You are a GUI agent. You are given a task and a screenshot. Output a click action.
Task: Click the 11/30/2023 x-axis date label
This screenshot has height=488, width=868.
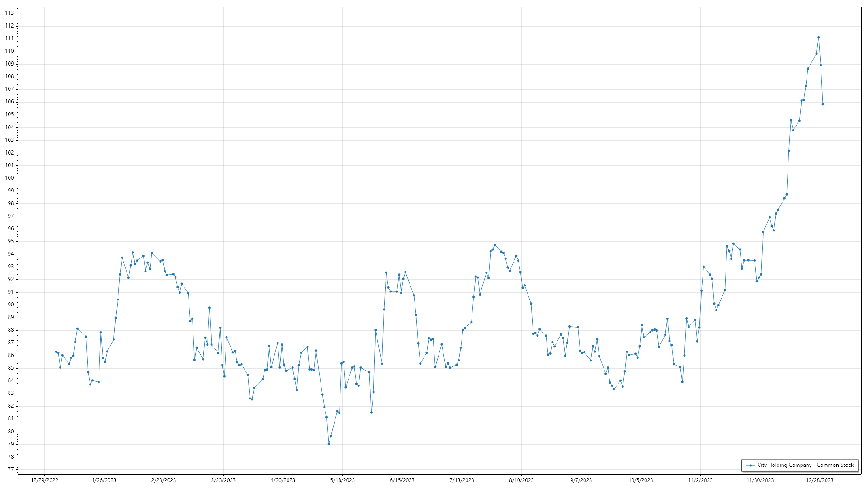coord(759,480)
